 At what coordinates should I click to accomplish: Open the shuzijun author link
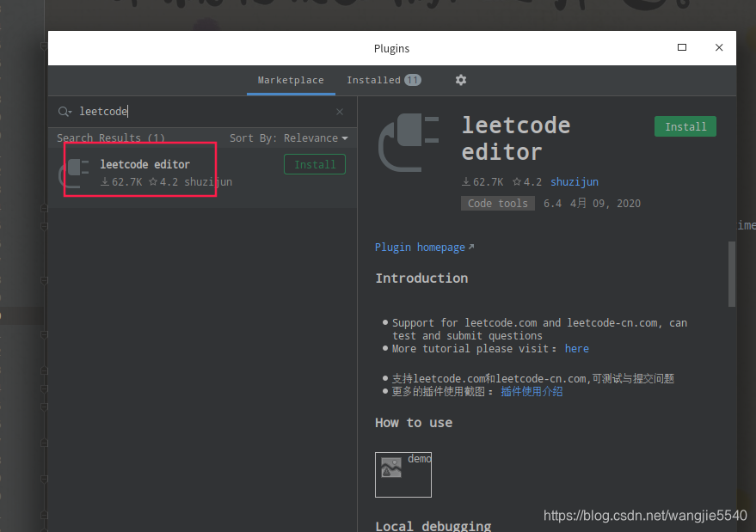tap(575, 182)
